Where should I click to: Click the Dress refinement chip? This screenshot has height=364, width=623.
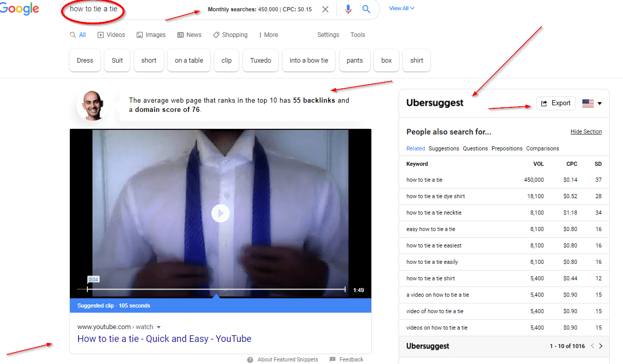(85, 60)
